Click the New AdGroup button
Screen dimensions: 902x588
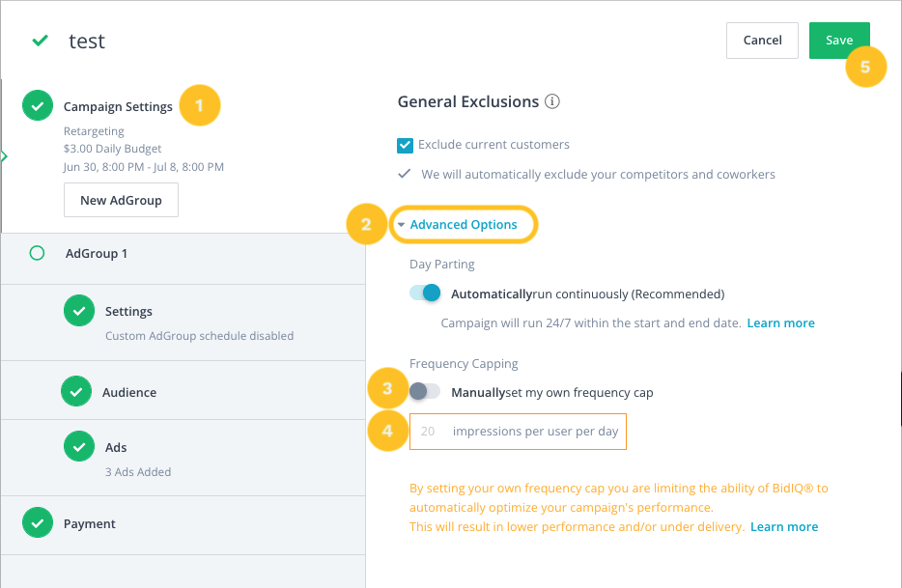tap(121, 200)
